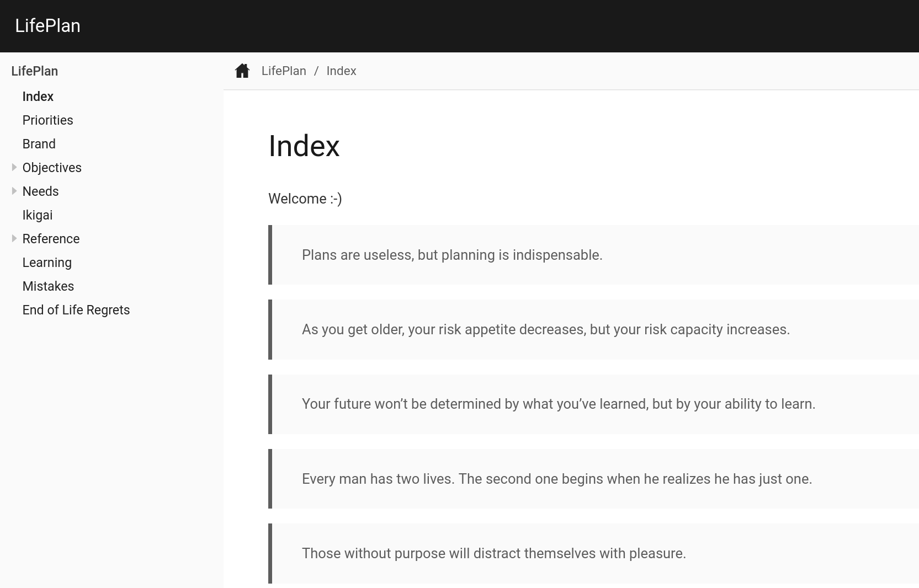The image size is (919, 588).
Task: Click the 'Plans are useless' quote block
Action: coord(452,255)
